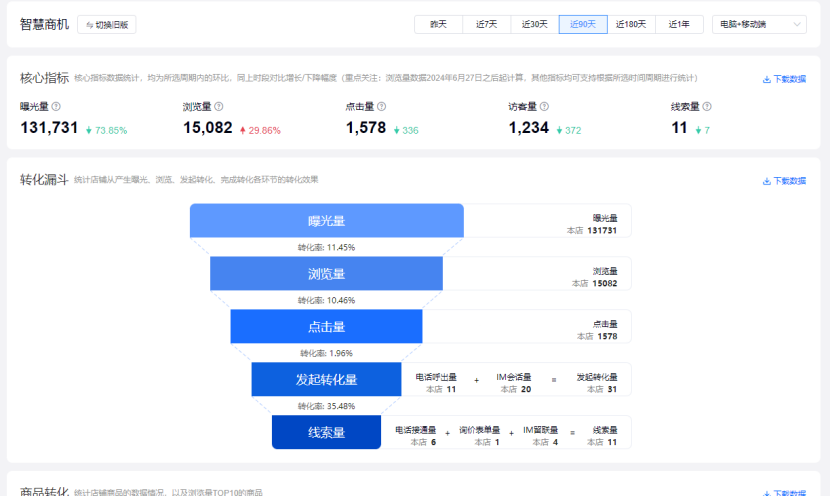This screenshot has width=830, height=496.
Task: Click the 询价表单量 value 1
Action: tap(497, 442)
